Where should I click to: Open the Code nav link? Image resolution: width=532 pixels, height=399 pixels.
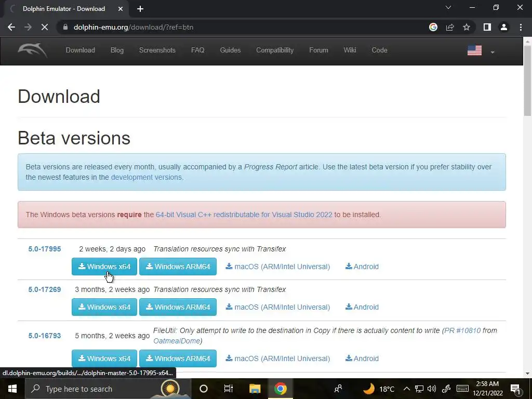(x=380, y=50)
